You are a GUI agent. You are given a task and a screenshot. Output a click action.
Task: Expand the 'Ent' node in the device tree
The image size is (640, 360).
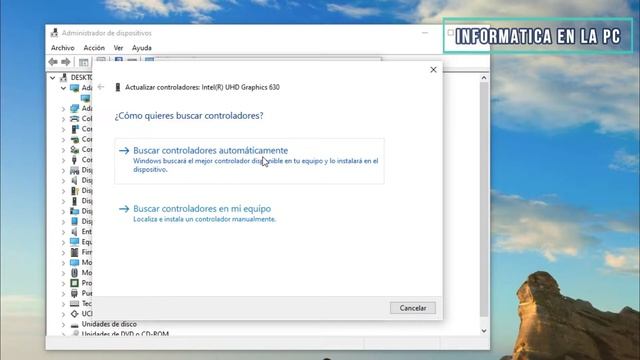(x=63, y=232)
